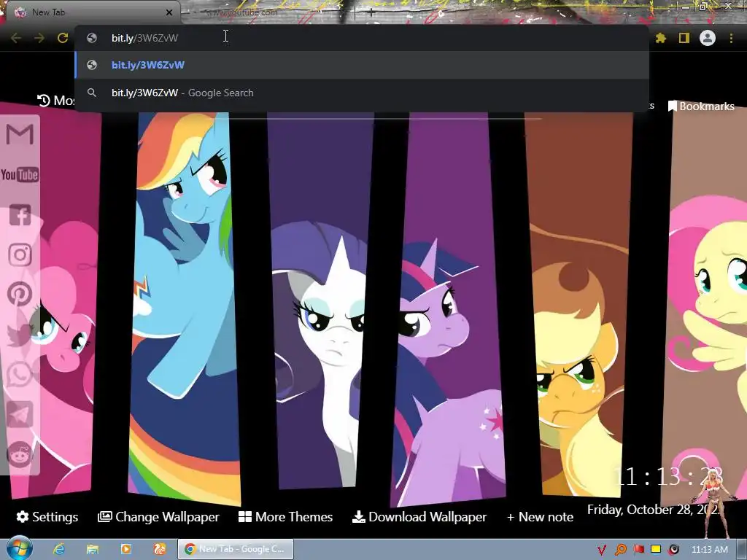747x560 pixels.
Task: Click the browser back arrow
Action: (x=16, y=38)
